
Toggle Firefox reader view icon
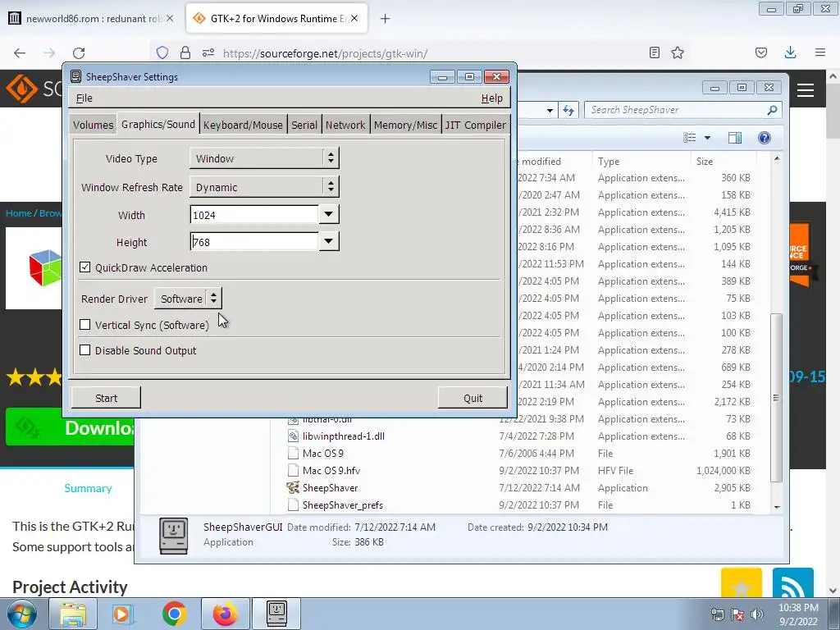pyautogui.click(x=654, y=52)
